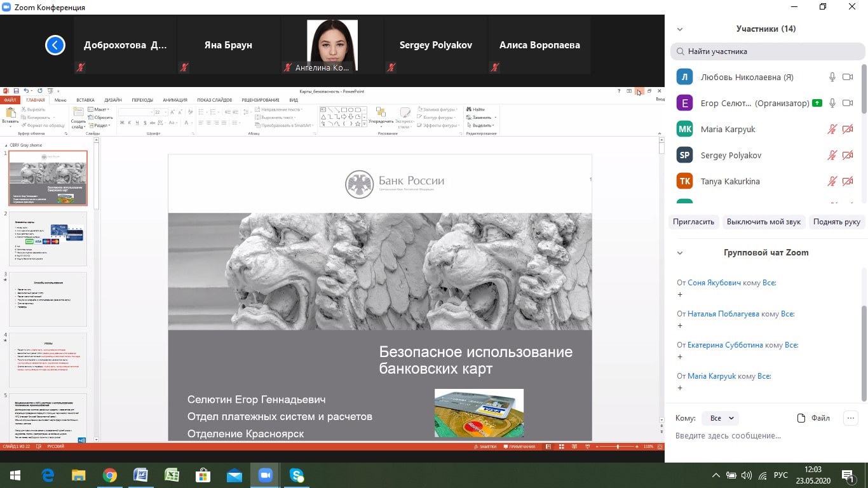
Task: Adjust the PowerPoint zoom slider
Action: [618, 447]
